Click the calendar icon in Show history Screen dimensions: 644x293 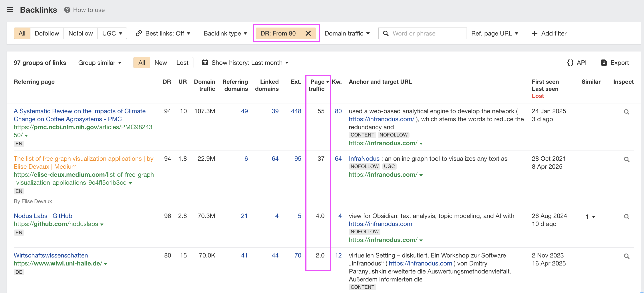coord(205,62)
